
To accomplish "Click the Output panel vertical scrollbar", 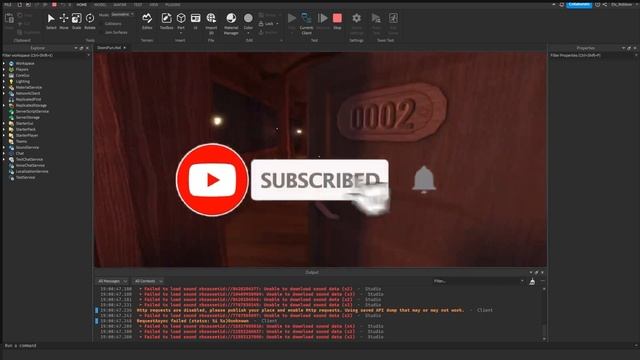I will [544, 313].
